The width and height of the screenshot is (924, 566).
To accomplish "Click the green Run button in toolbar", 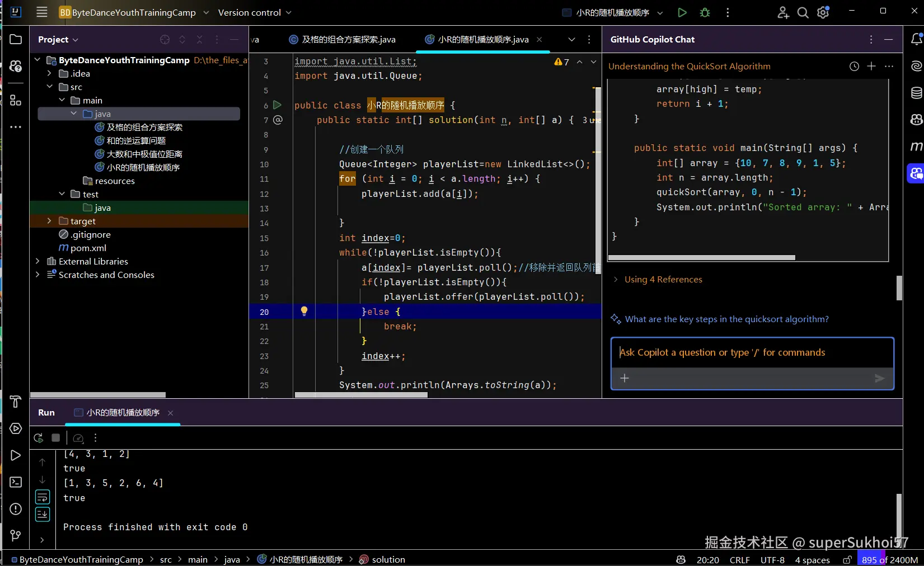I will point(682,12).
